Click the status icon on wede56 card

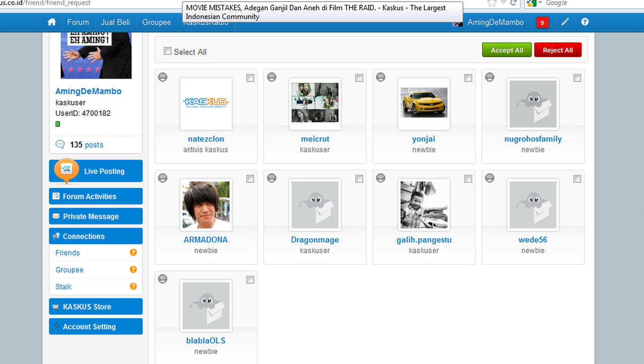click(490, 178)
